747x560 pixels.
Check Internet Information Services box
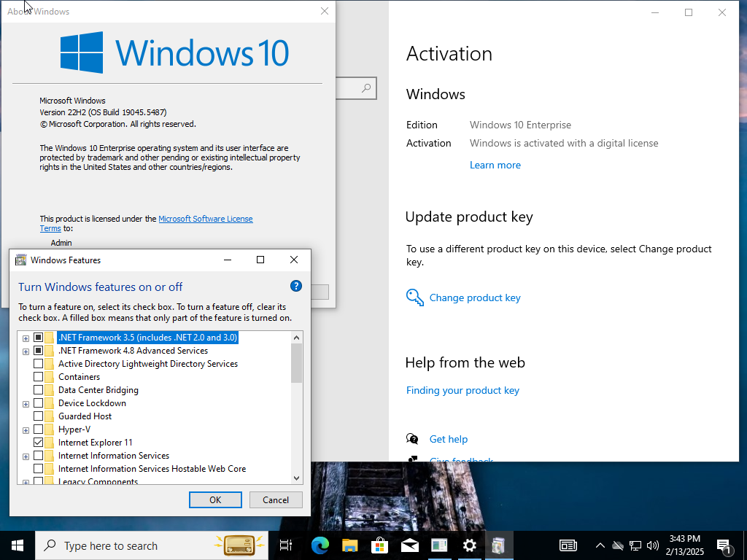[x=38, y=456]
